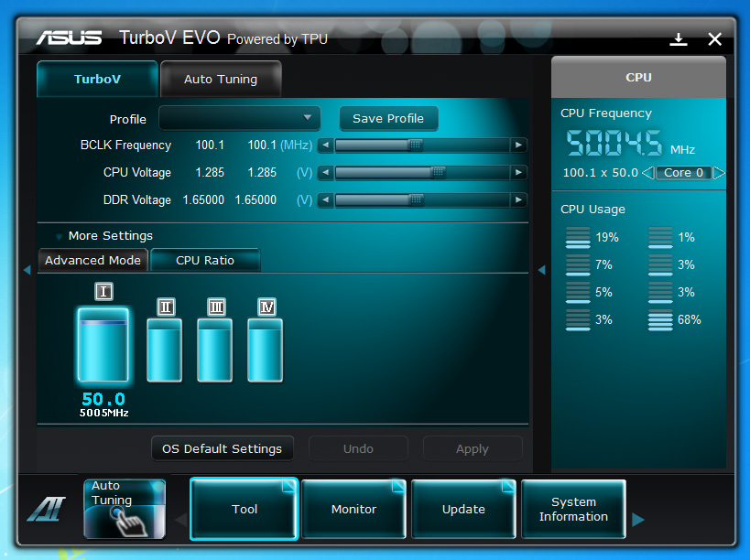Click the CPU Usage heading
This screenshot has height=560, width=750.
coord(592,210)
